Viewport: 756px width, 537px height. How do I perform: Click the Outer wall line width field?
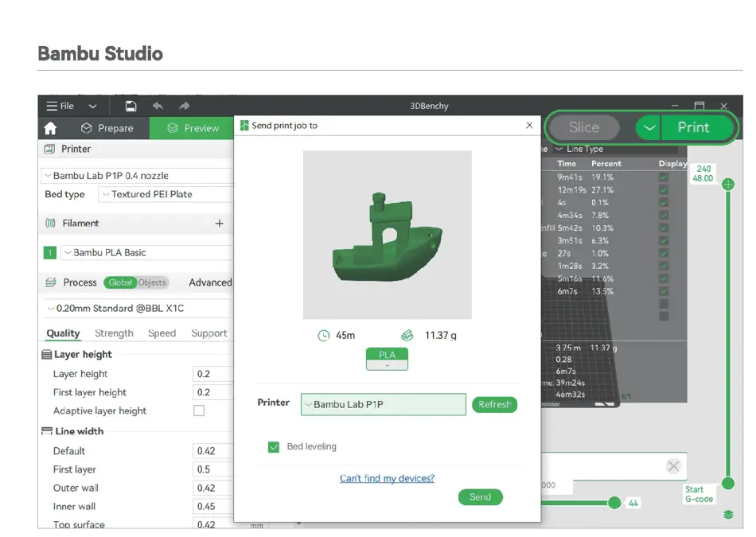(x=212, y=488)
